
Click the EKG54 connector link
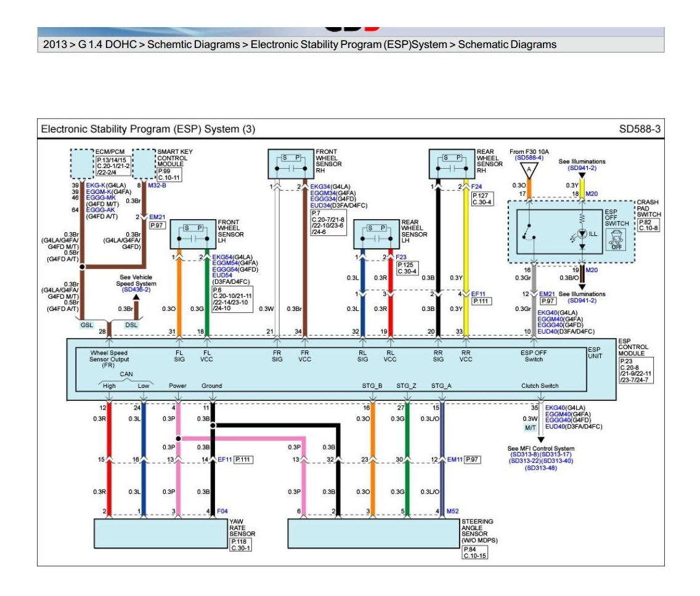222,257
